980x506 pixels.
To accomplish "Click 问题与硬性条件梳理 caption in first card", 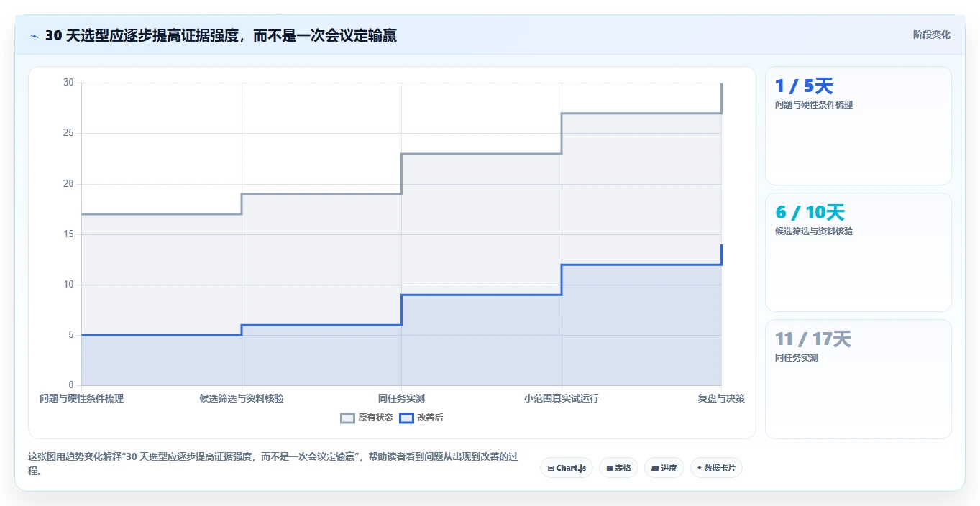I will pos(814,105).
